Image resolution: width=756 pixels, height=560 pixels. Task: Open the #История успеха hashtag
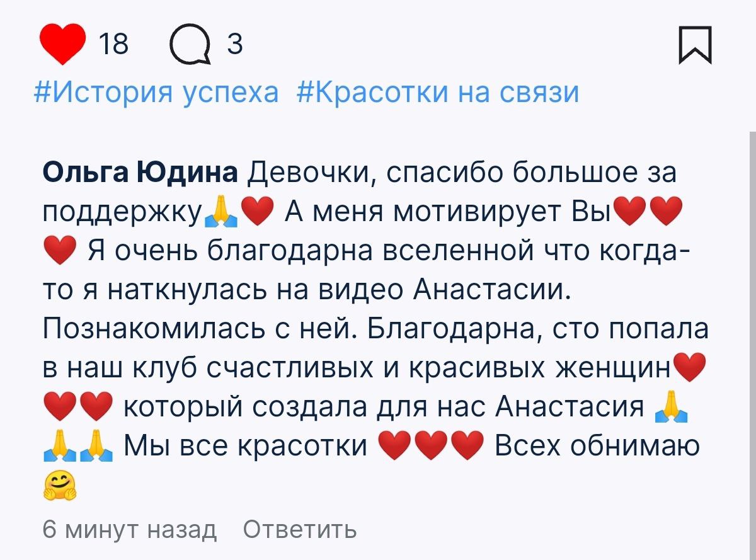[156, 93]
